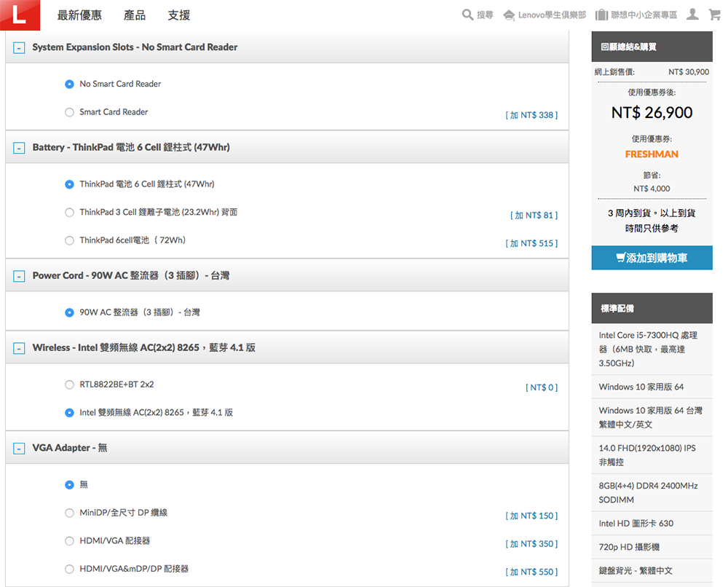Click the SME zone briefcase icon
Viewport: 728px width, 587px height.
[601, 15]
